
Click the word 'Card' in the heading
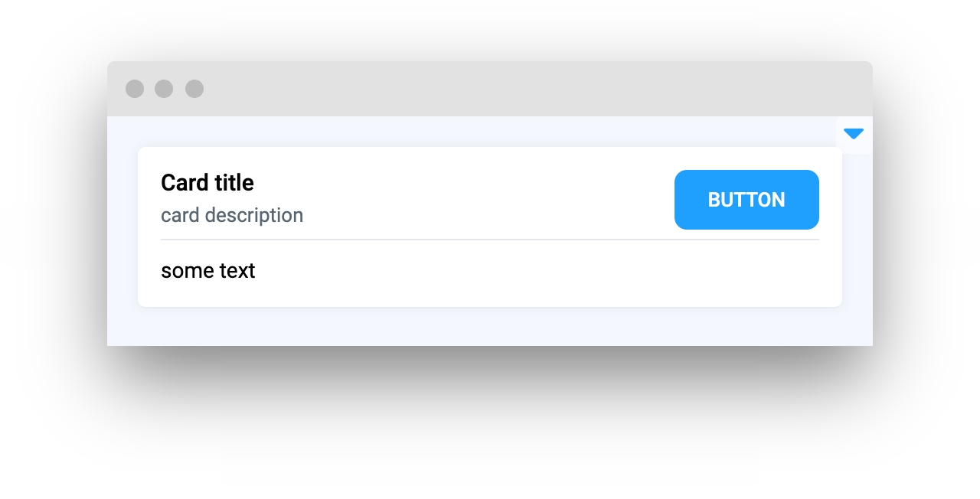185,183
